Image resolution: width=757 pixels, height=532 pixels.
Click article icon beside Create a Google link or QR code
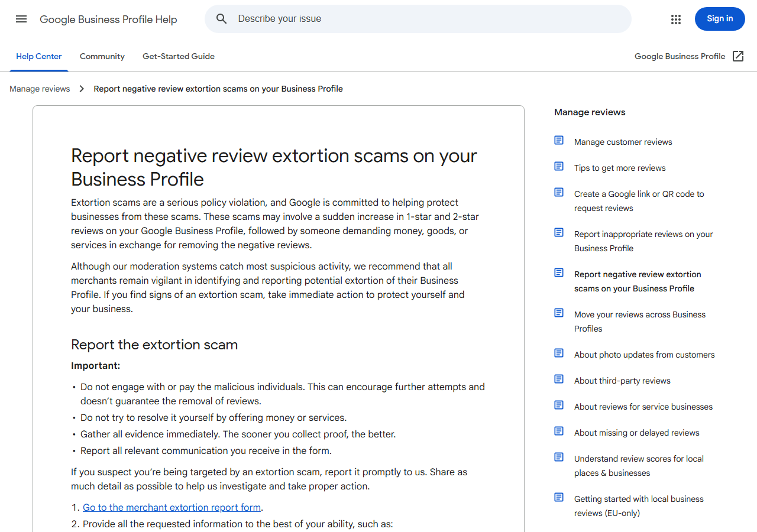click(x=559, y=192)
